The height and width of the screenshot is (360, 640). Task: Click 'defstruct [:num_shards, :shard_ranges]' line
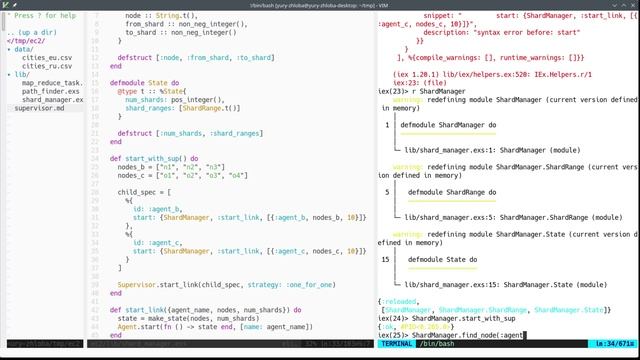point(190,133)
